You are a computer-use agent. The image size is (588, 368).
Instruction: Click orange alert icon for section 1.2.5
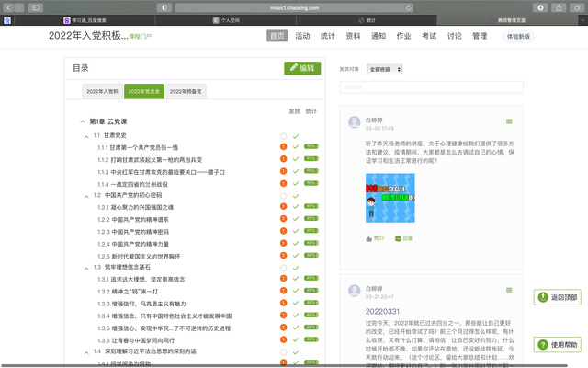coord(284,256)
